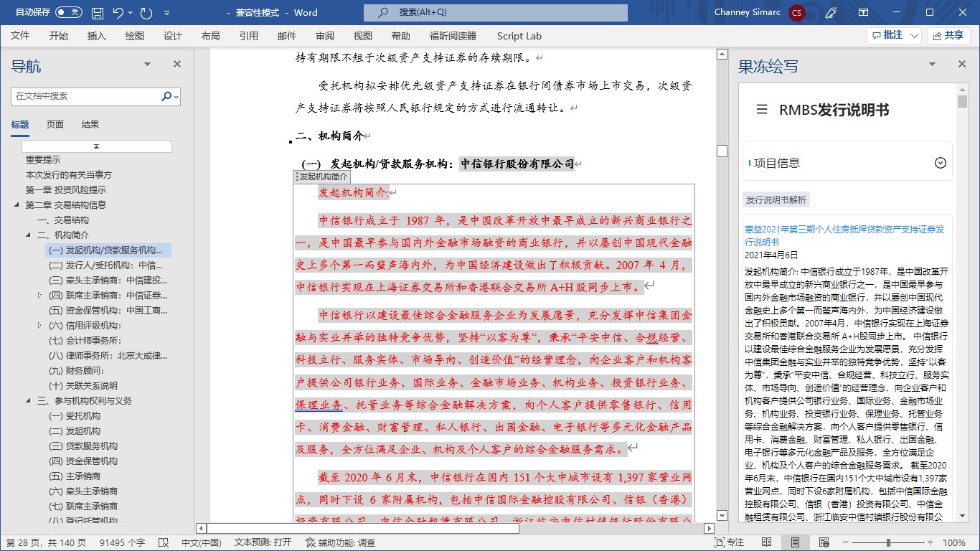Switch to Print Layout view icon
Viewport: 980px width, 551px height.
[795, 543]
